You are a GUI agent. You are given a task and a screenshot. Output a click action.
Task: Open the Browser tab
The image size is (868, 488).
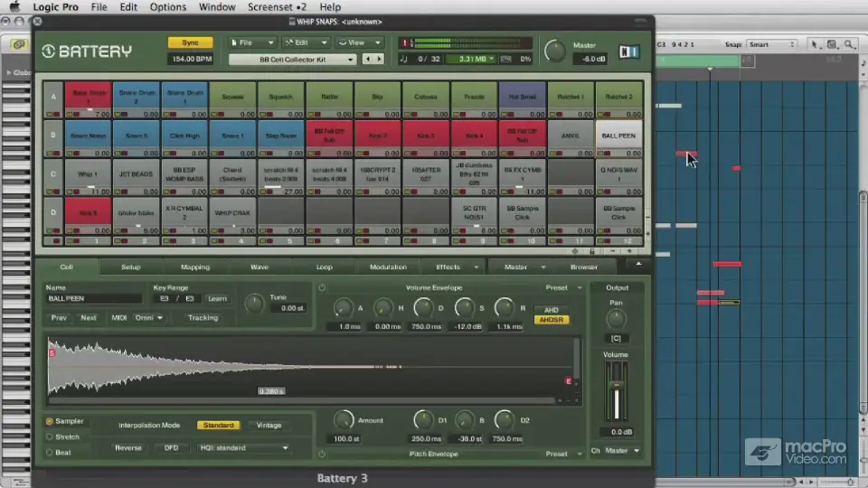pos(583,267)
